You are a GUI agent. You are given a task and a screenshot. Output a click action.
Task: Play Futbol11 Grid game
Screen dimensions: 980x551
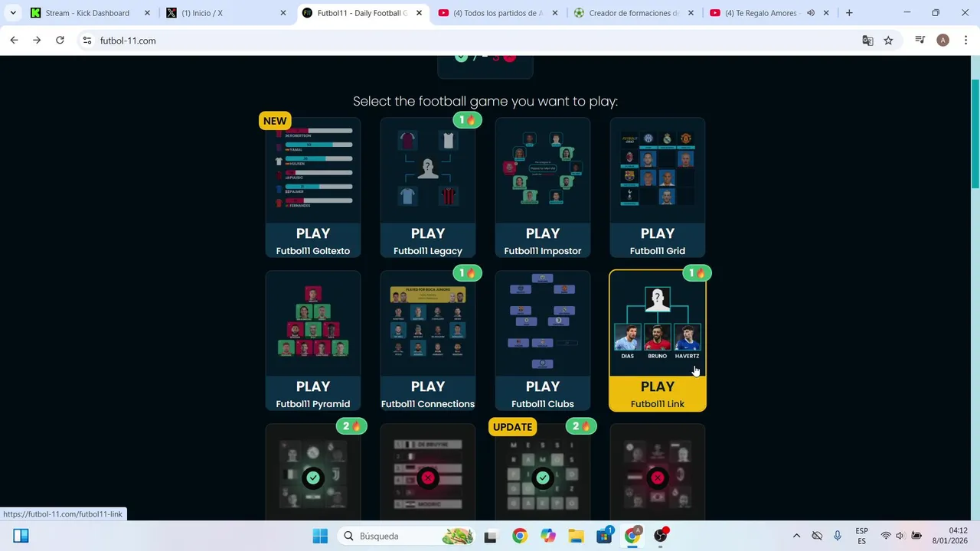pos(658,240)
